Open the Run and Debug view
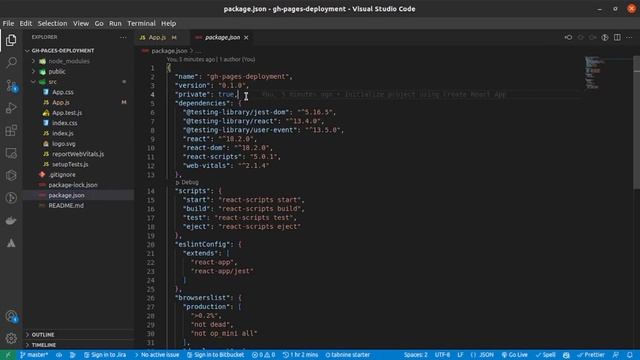 tap(11, 108)
